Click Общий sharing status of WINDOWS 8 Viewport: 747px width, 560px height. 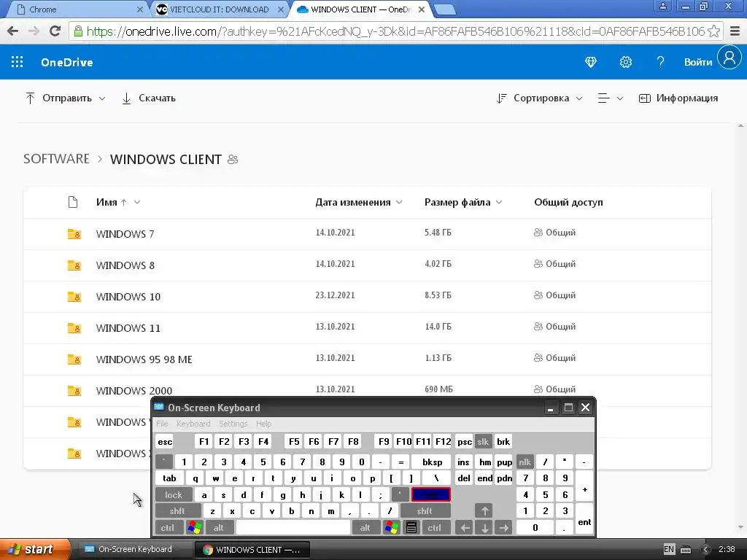[554, 264]
